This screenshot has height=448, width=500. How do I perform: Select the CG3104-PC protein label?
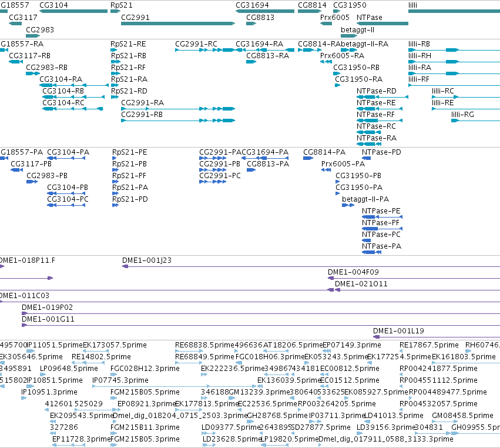68,199
